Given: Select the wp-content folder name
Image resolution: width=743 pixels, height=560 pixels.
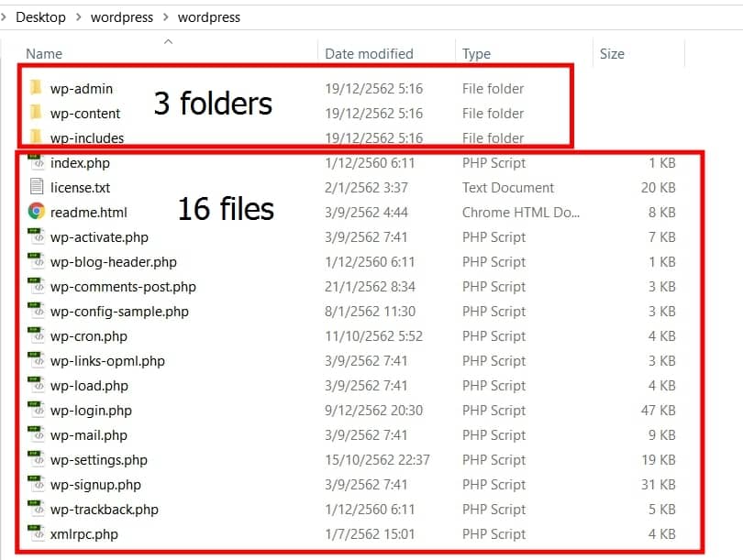Looking at the screenshot, I should click(x=85, y=113).
